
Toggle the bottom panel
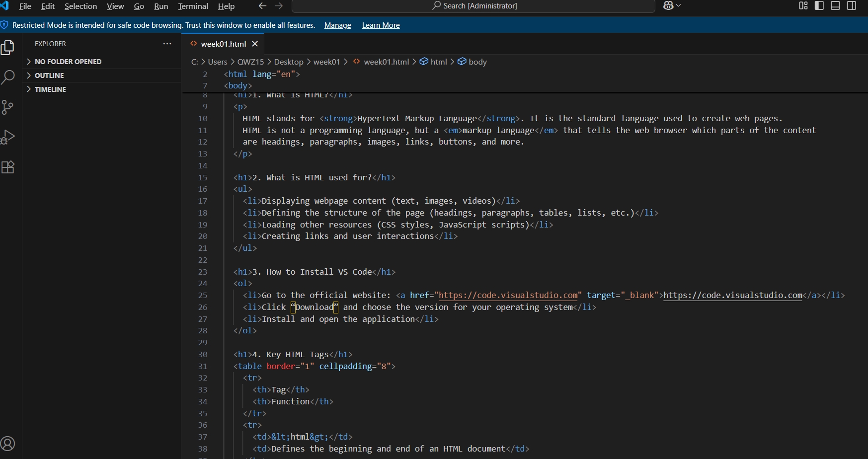836,5
